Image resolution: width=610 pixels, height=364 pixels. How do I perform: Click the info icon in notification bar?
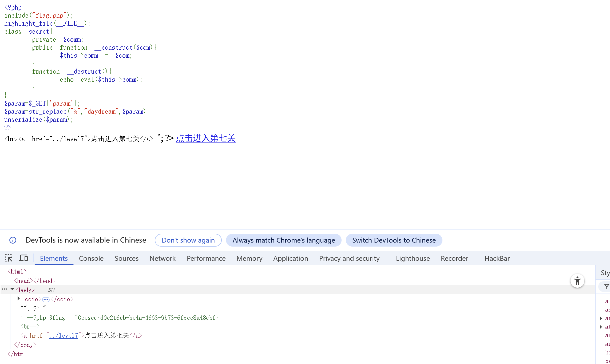(13, 240)
